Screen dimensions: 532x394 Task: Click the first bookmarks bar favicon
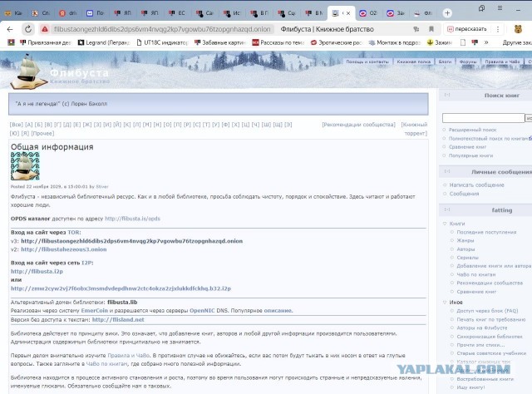(x=11, y=42)
